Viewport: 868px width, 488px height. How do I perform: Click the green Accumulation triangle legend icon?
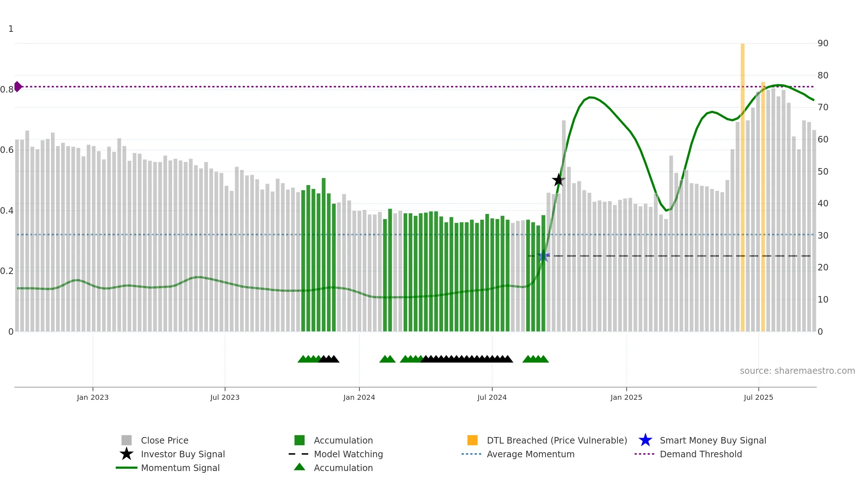pyautogui.click(x=299, y=467)
